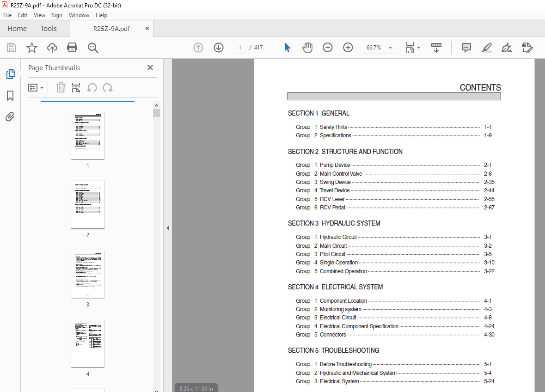This screenshot has height=392, width=545.
Task: Open the Attachments paperclip panel
Action: 10,117
